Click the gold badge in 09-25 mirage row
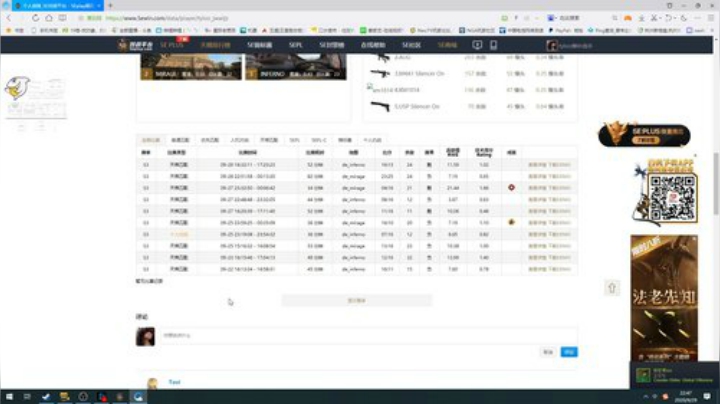 point(511,222)
